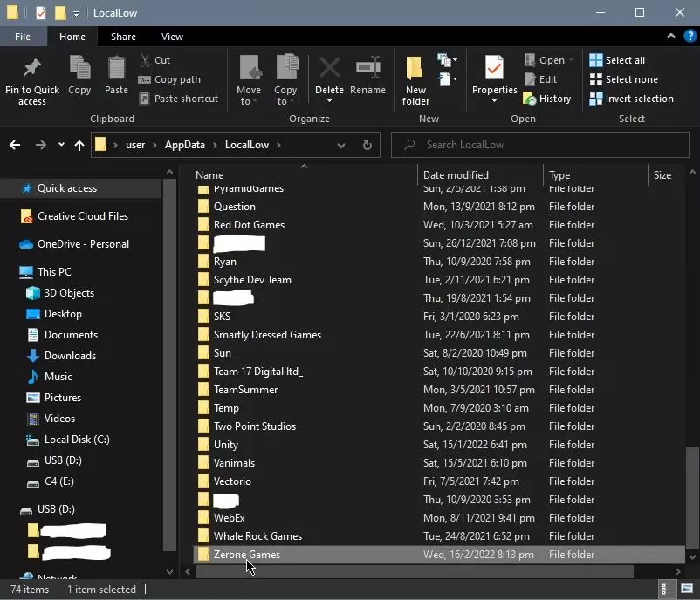Switch to Details view icon
The width and height of the screenshot is (700, 600).
(663, 590)
